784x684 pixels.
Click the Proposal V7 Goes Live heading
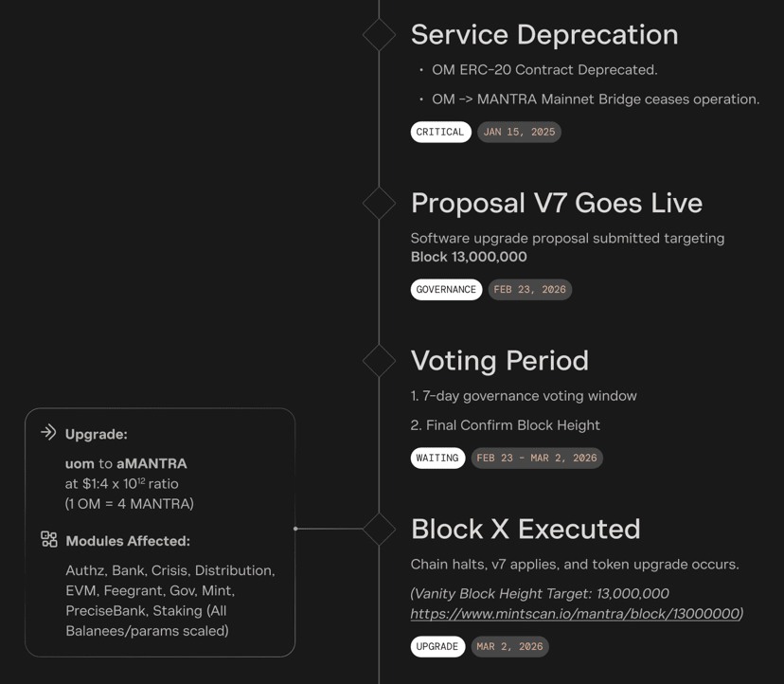pos(557,204)
